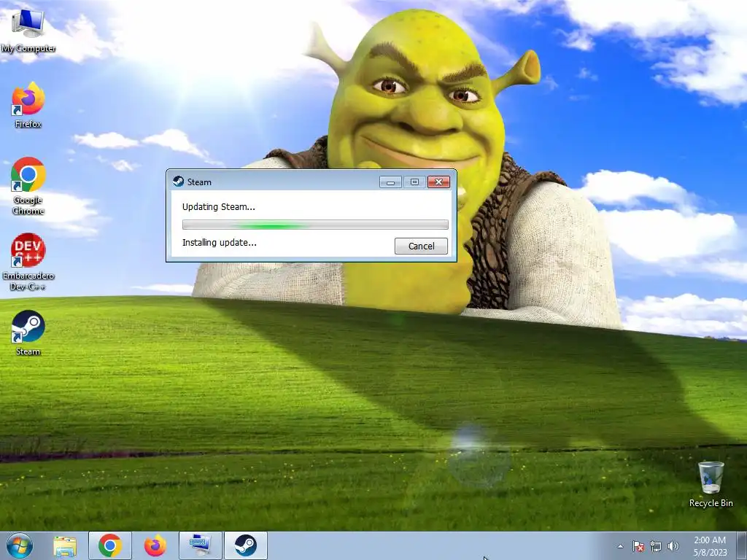
Task: Click the Steam update progress bar
Action: (315, 225)
